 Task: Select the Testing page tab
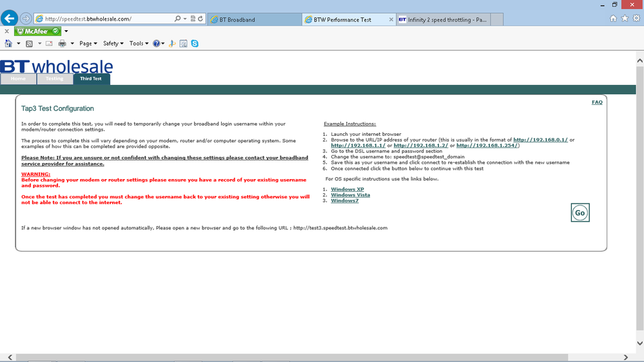tap(55, 79)
